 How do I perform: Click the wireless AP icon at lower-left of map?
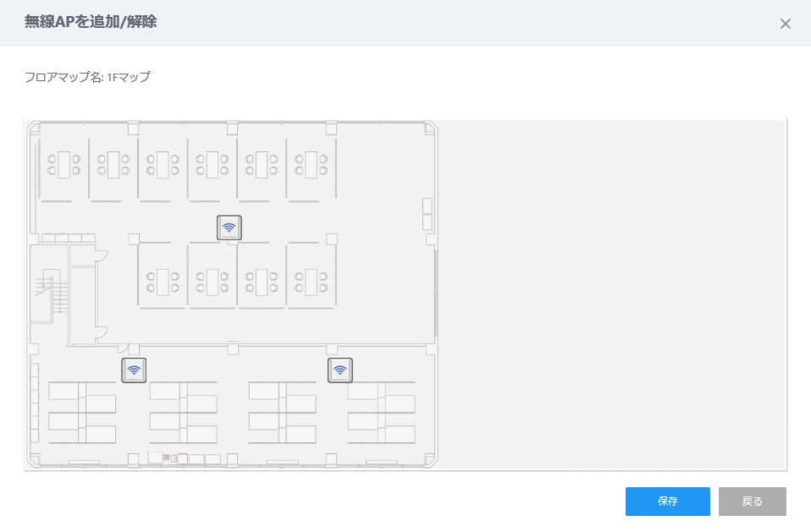pyautogui.click(x=134, y=370)
